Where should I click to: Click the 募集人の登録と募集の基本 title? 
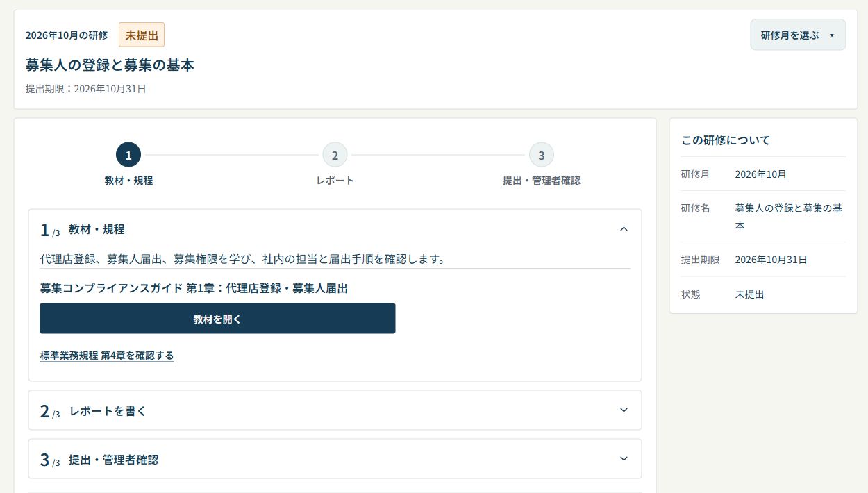[x=110, y=65]
